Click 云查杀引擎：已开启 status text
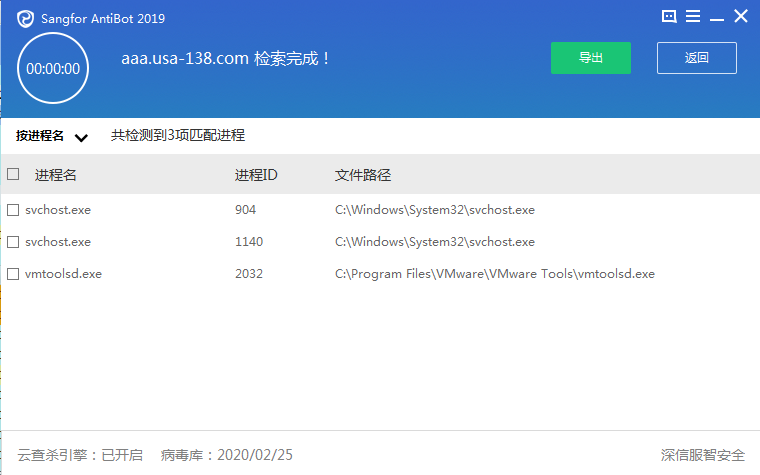 pyautogui.click(x=80, y=455)
